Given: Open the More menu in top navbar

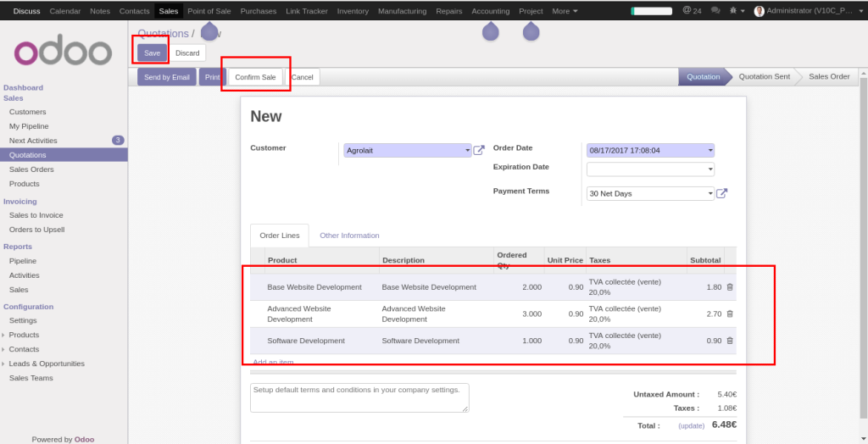Looking at the screenshot, I should point(565,11).
